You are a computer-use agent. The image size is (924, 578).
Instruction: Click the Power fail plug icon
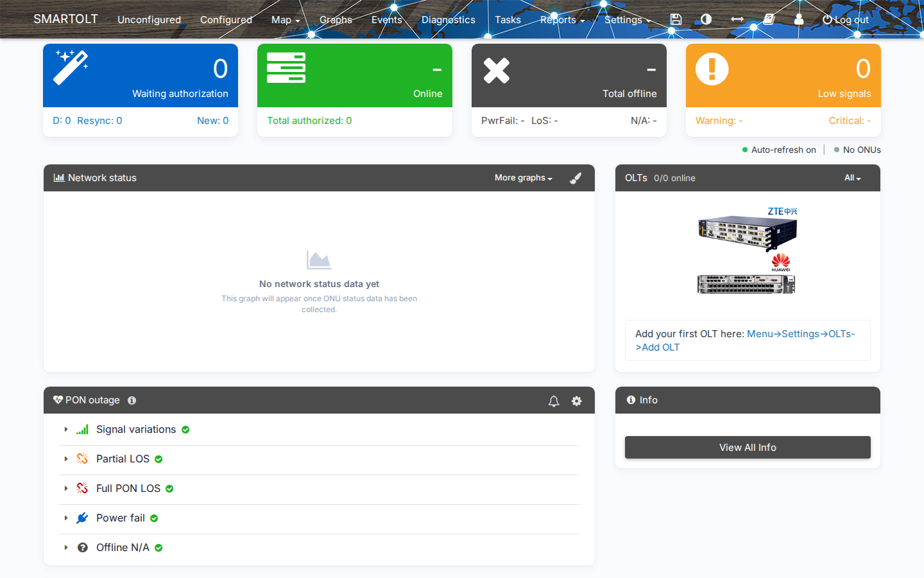coord(82,518)
